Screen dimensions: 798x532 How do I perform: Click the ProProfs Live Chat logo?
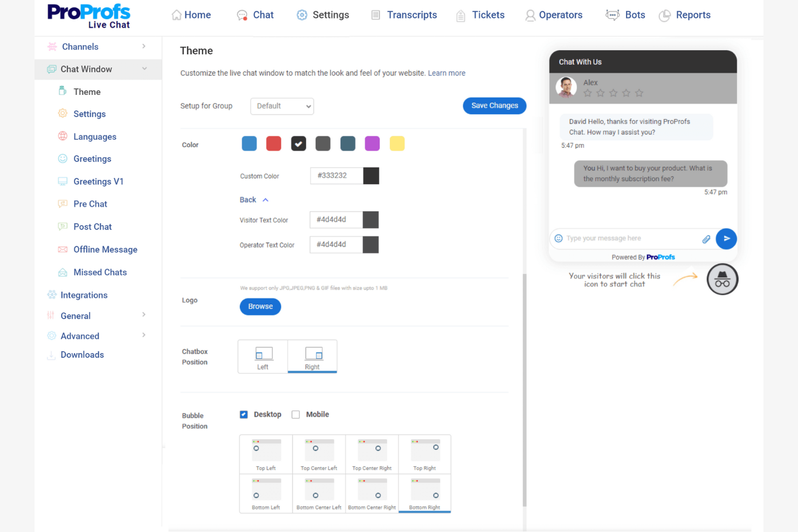(x=88, y=16)
